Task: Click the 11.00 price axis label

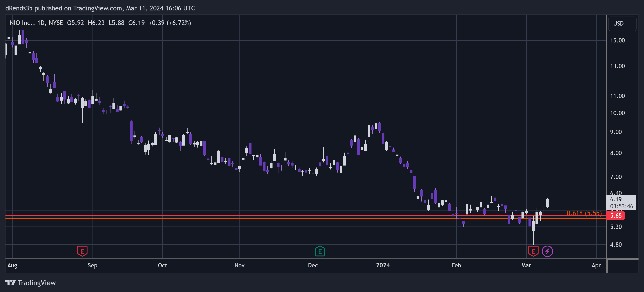Action: click(x=617, y=96)
